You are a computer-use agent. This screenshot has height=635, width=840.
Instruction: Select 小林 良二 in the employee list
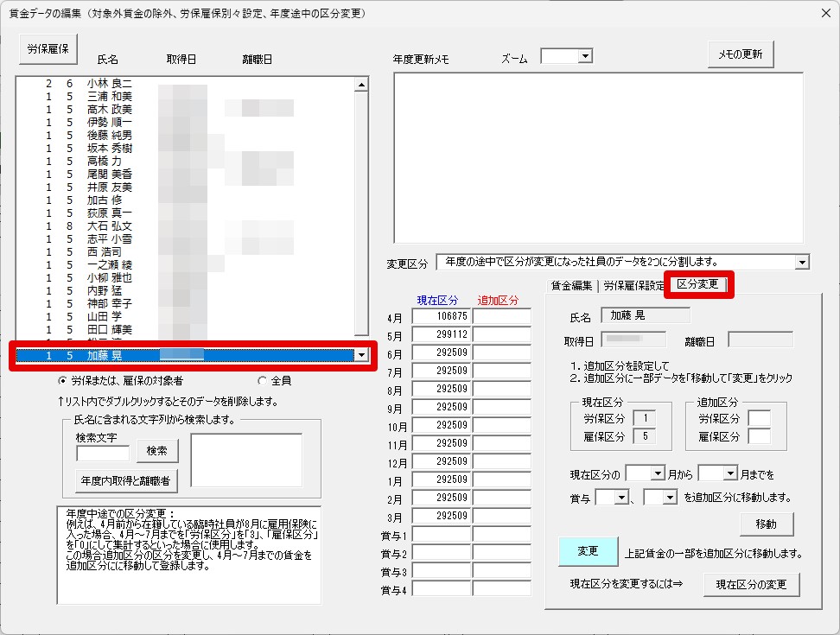point(108,84)
